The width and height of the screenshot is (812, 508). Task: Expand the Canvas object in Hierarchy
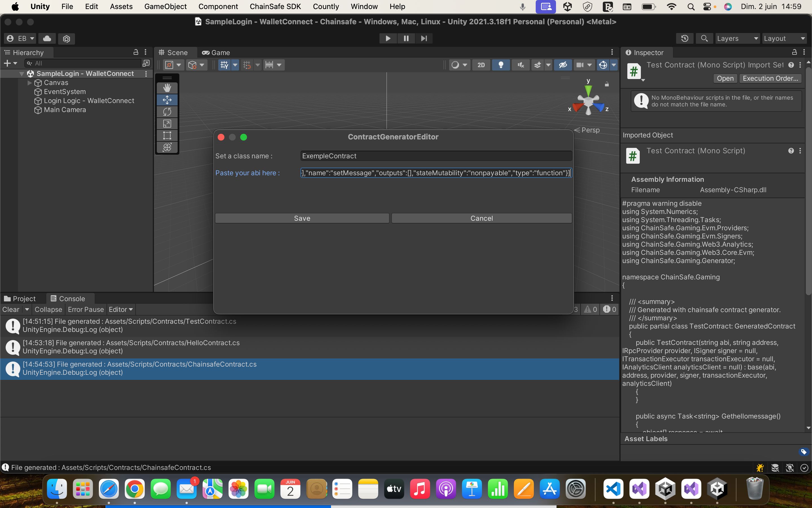pyautogui.click(x=30, y=83)
